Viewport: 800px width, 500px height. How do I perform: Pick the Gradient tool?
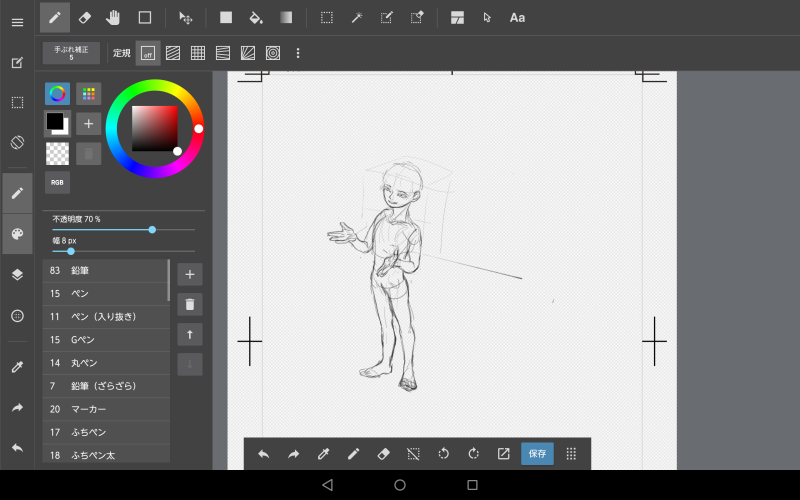[x=286, y=17]
